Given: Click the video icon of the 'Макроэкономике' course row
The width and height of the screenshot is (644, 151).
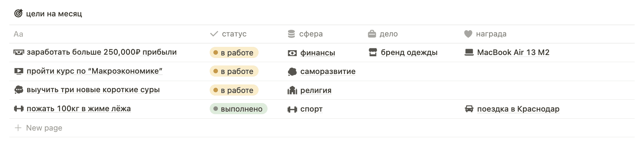Looking at the screenshot, I should click(19, 71).
